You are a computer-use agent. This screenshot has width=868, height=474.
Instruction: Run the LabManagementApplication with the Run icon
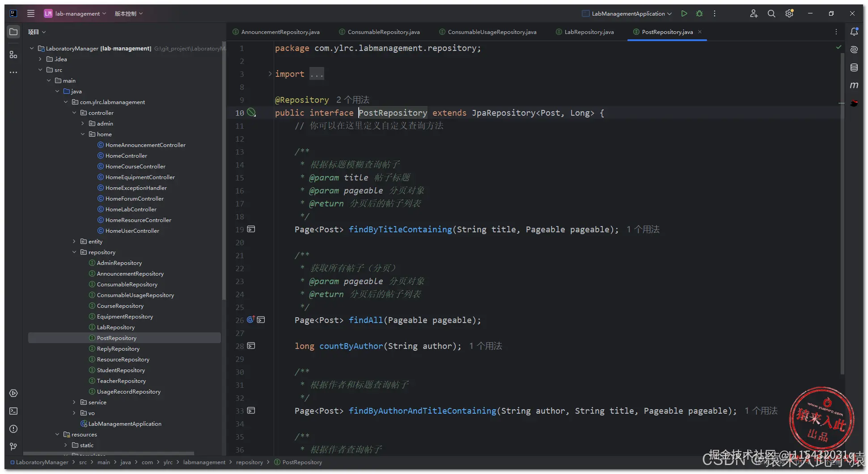click(x=684, y=14)
